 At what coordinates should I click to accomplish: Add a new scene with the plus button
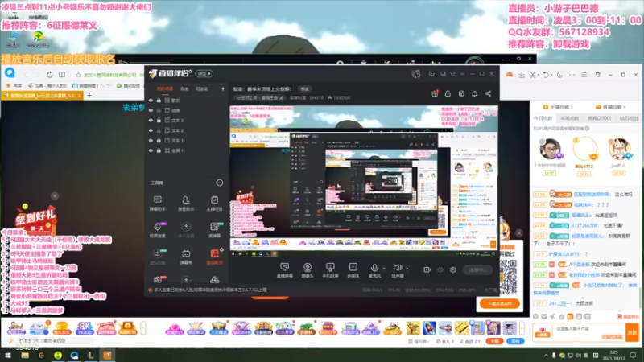[223, 88]
